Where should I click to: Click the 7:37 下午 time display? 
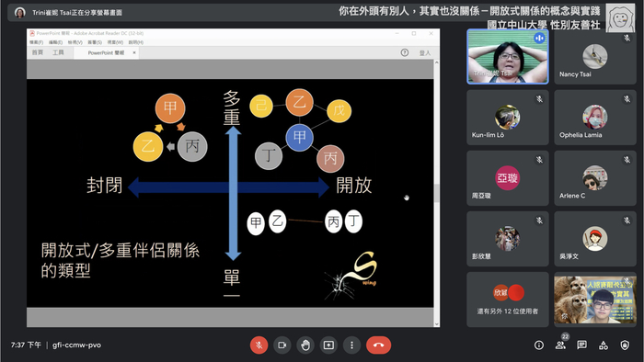point(26,345)
